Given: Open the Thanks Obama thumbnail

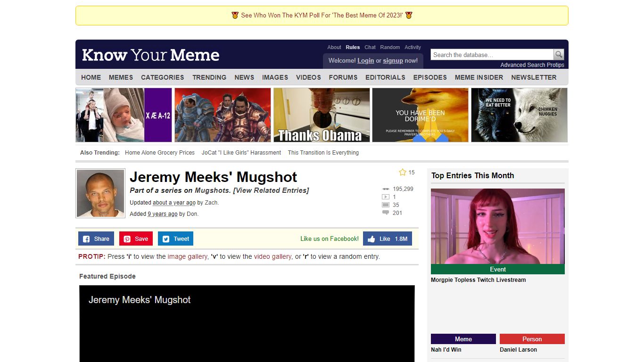Looking at the screenshot, I should tap(322, 115).
